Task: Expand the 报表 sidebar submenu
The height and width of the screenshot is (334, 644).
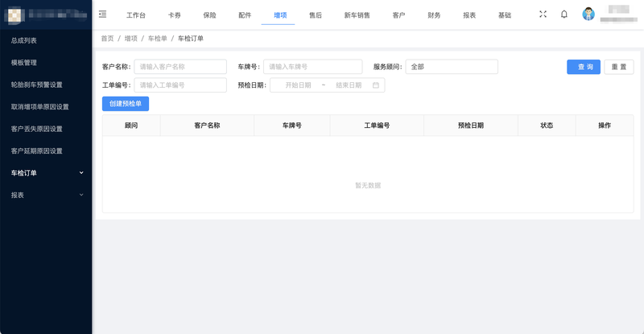Action: coord(81,195)
